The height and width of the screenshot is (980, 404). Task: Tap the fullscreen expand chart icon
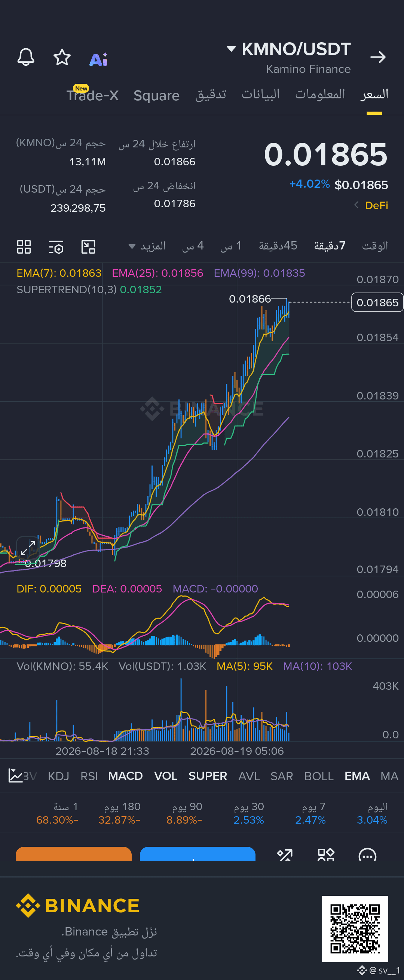click(x=28, y=548)
